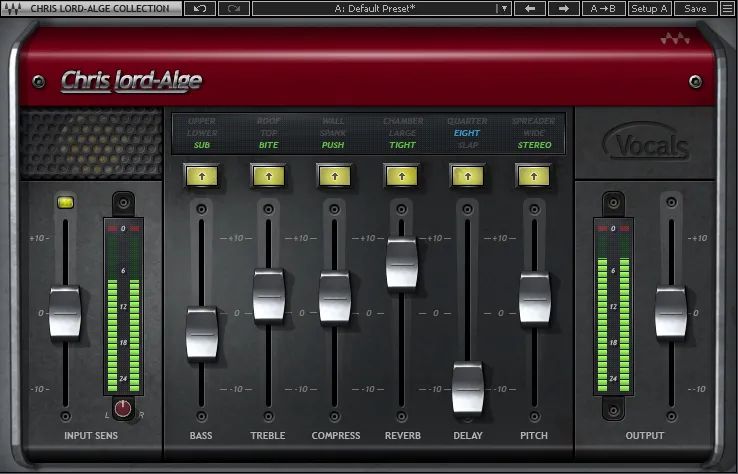
Task: Open the hamburger menu in the top bar
Action: [728, 8]
